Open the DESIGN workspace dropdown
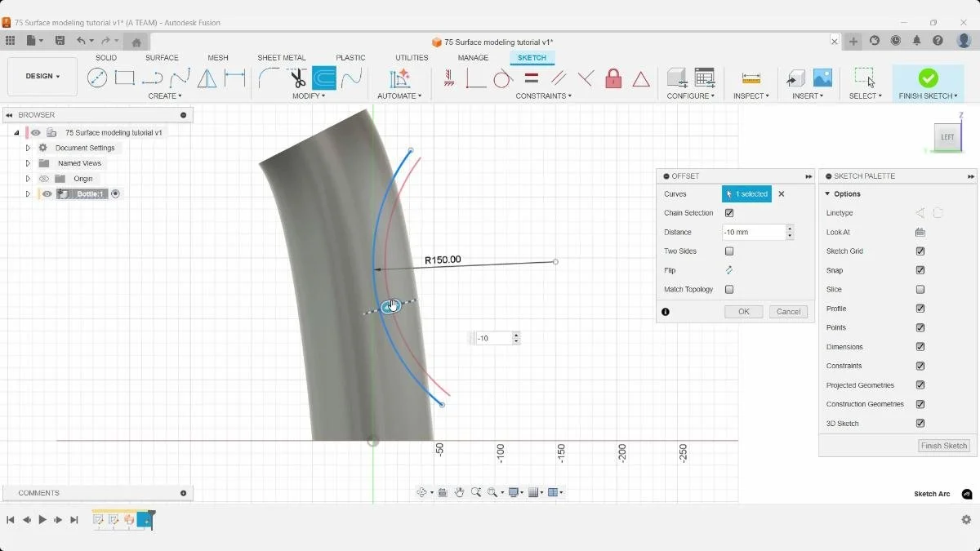980x551 pixels. click(x=42, y=76)
